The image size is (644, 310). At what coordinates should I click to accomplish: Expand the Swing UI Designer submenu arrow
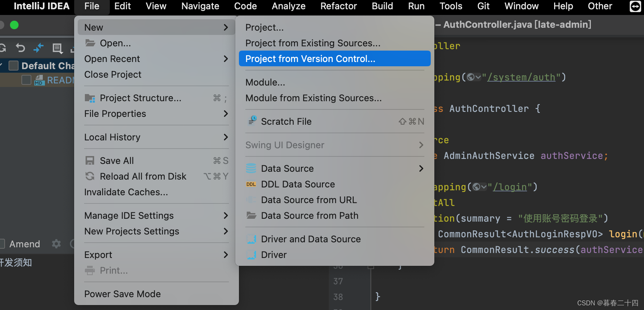click(421, 145)
